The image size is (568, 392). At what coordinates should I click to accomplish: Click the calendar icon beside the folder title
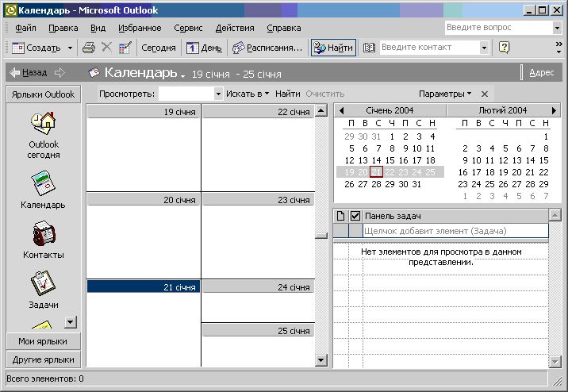pyautogui.click(x=94, y=72)
